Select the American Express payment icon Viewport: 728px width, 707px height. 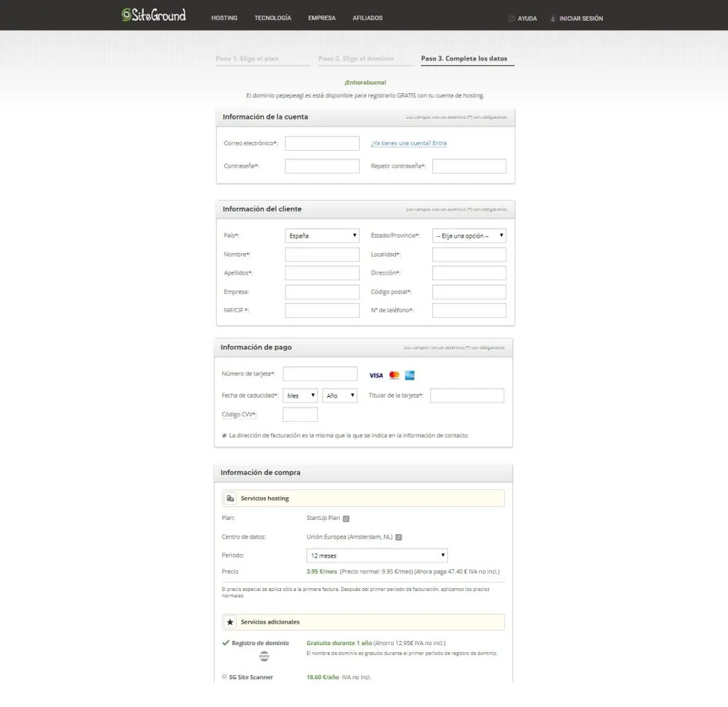(x=410, y=376)
